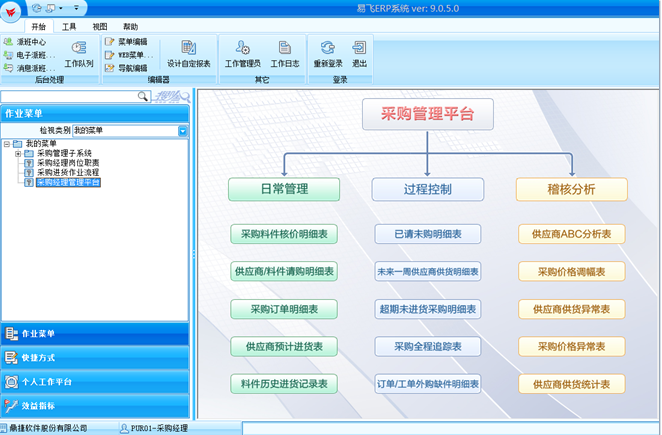Click the 供应商ABC分析表 button
The image size is (662, 435).
coord(572,233)
